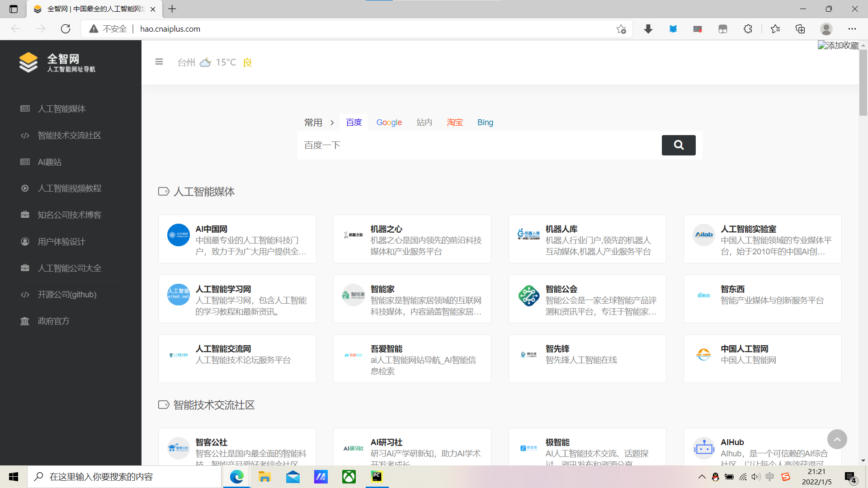Click the 中国人工智网 logo icon
This screenshot has height=488, width=868.
703,355
